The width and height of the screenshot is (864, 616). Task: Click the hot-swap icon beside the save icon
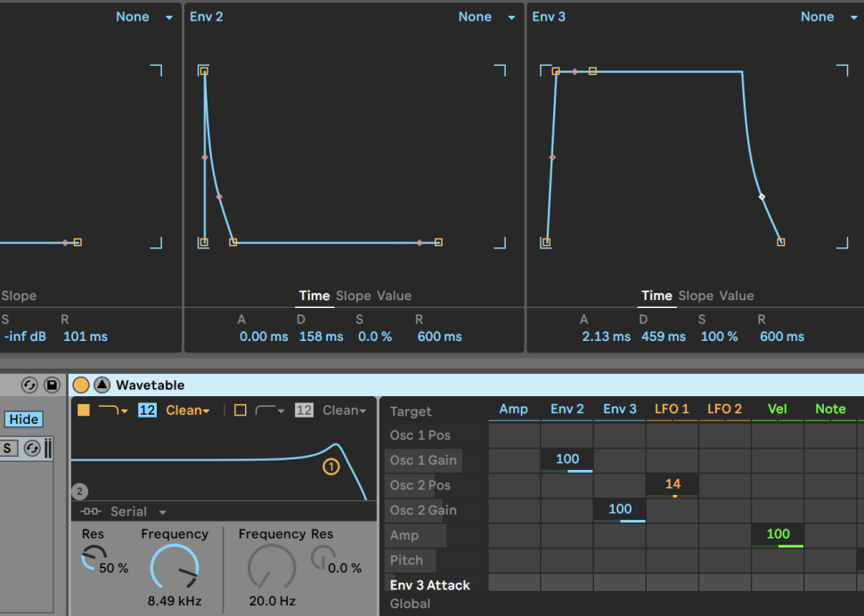(x=29, y=385)
